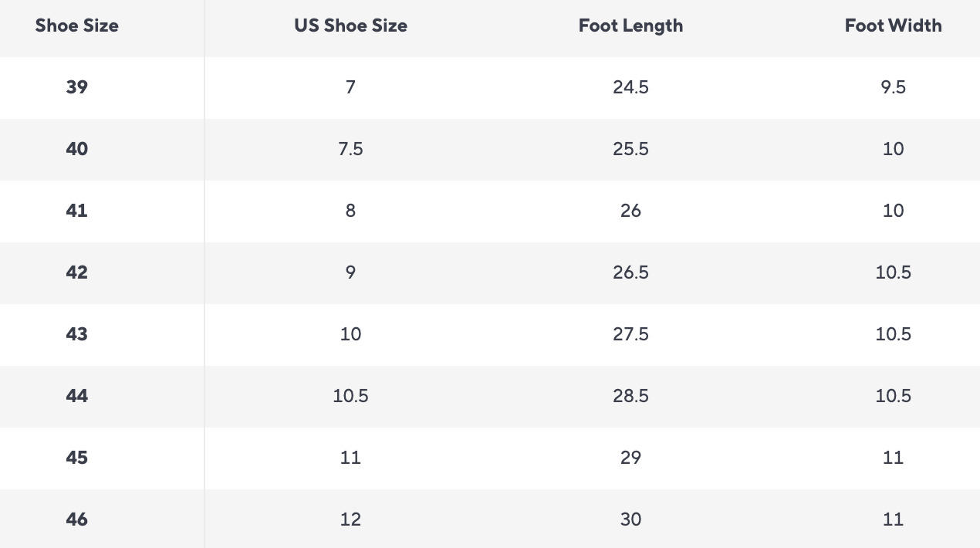Click foot length 28.5 value
Screen dimensions: 980x548
click(630, 396)
